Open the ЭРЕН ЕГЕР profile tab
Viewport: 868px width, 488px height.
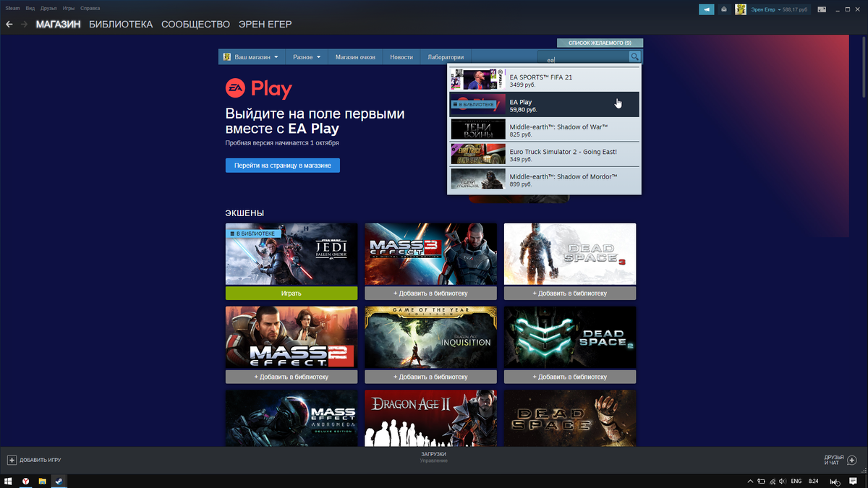(265, 24)
